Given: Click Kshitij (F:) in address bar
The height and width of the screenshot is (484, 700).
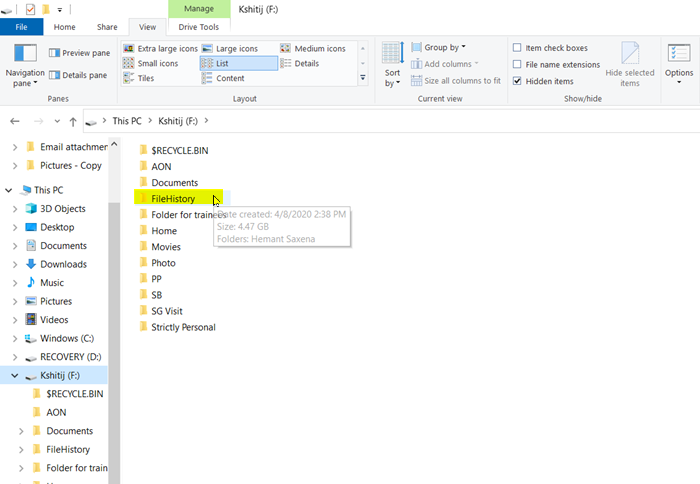Looking at the screenshot, I should [x=178, y=121].
